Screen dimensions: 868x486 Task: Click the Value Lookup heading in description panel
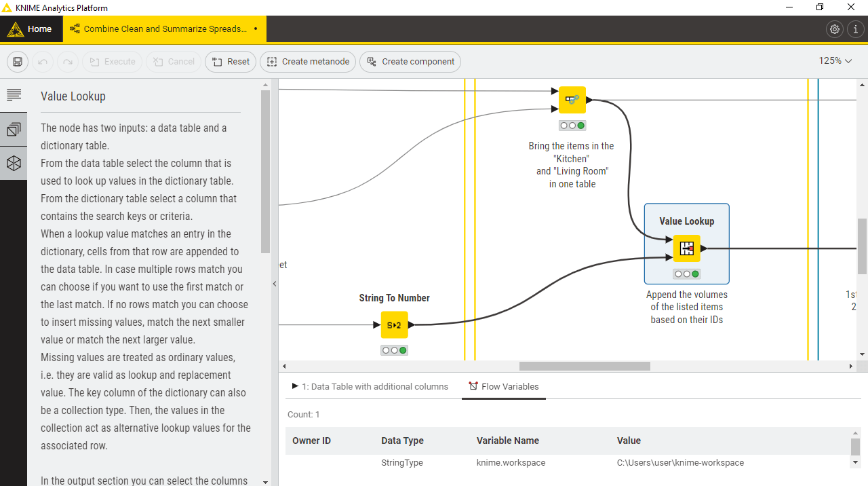pos(73,96)
